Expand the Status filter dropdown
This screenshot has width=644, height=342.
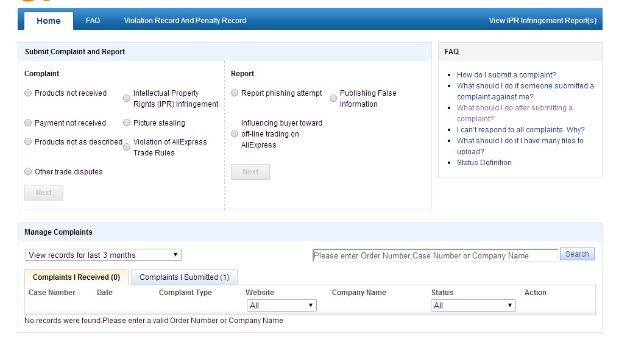point(473,305)
